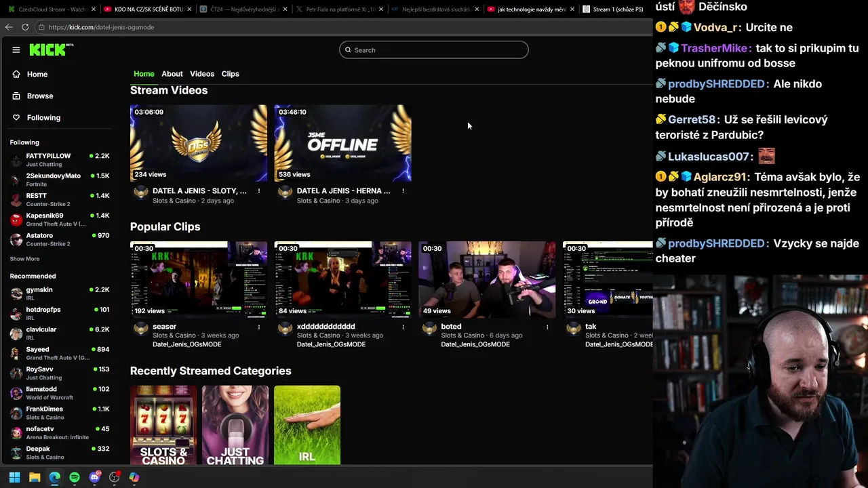Open the Windows Start menu
The width and height of the screenshot is (868, 488).
(x=14, y=477)
